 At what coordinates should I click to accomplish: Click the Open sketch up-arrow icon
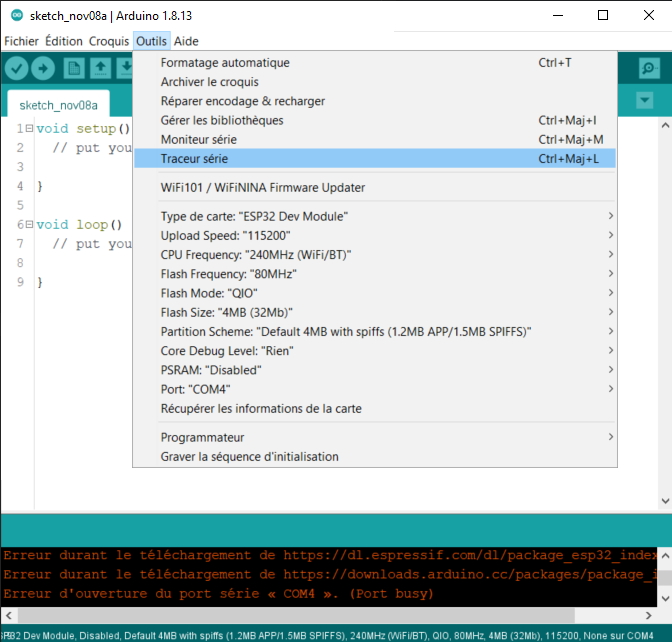coord(100,68)
